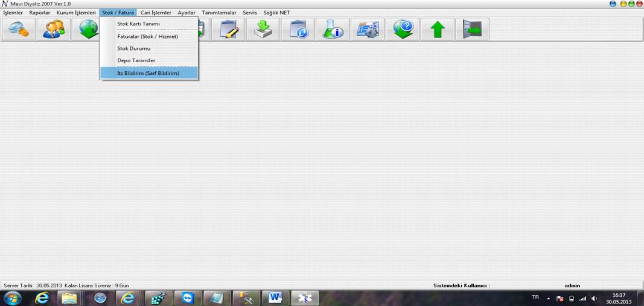The image size is (644, 306).
Task: Open the calendar refresh toolbar icon
Action: tap(298, 30)
